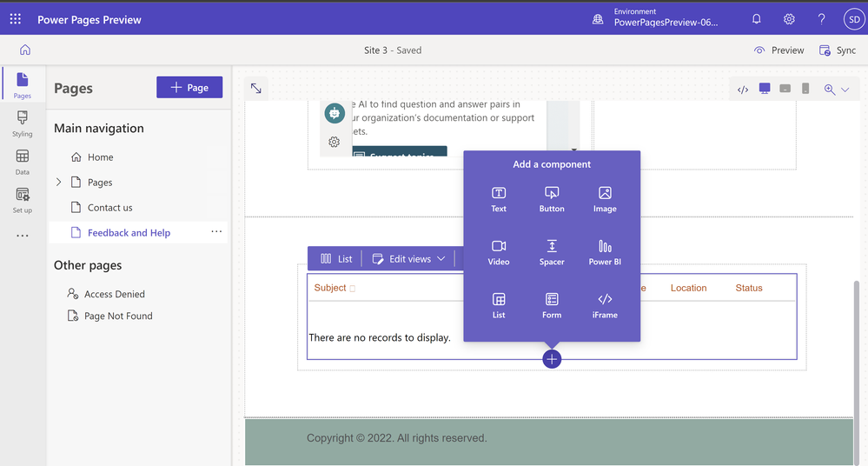Switch to the Pages workspace

[x=22, y=85]
